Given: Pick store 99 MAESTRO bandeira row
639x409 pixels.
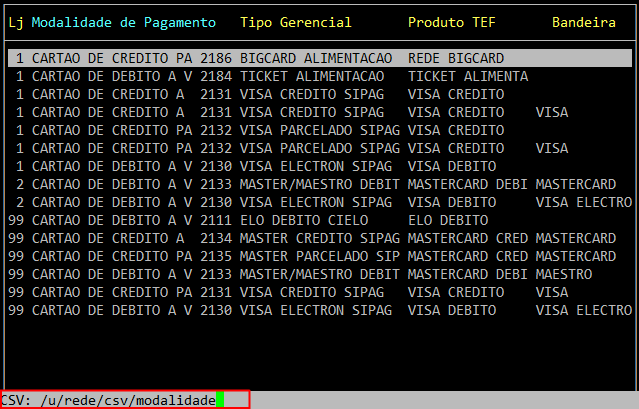Looking at the screenshot, I should click(x=319, y=275).
